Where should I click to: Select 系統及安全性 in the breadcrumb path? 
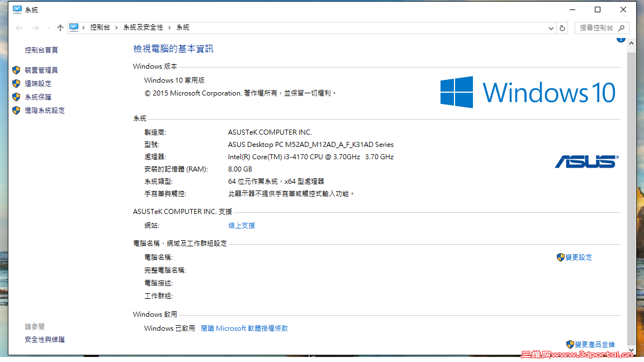[143, 27]
